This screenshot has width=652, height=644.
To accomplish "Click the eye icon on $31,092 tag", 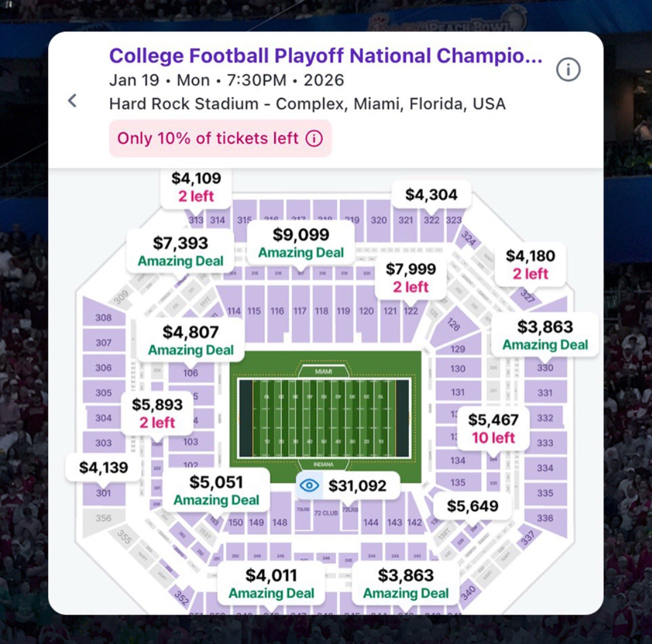I will (309, 486).
